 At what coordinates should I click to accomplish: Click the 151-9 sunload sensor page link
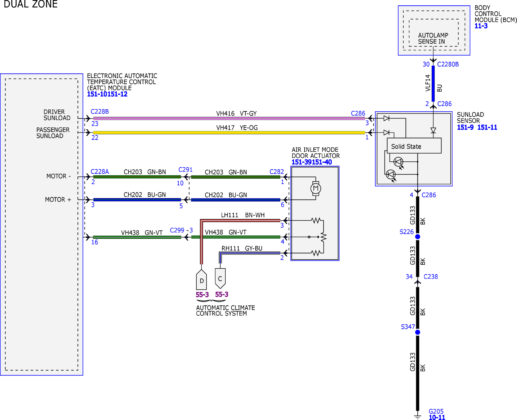tap(465, 127)
